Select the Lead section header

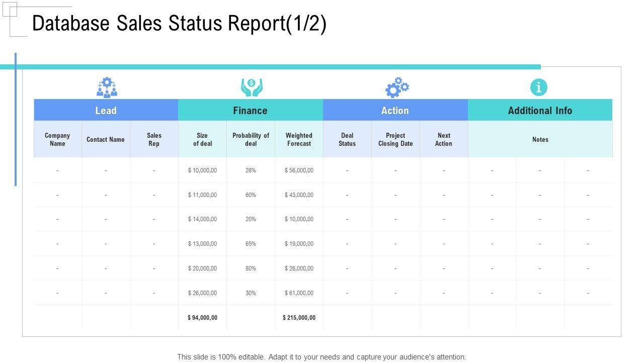[106, 110]
